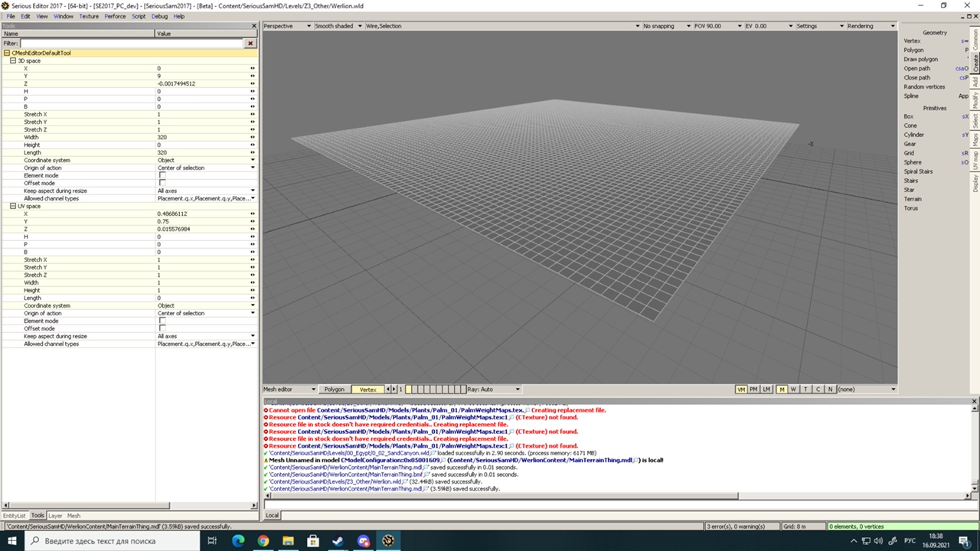Click the right arrow next to Vertex button
The image size is (980, 551).
click(x=394, y=390)
